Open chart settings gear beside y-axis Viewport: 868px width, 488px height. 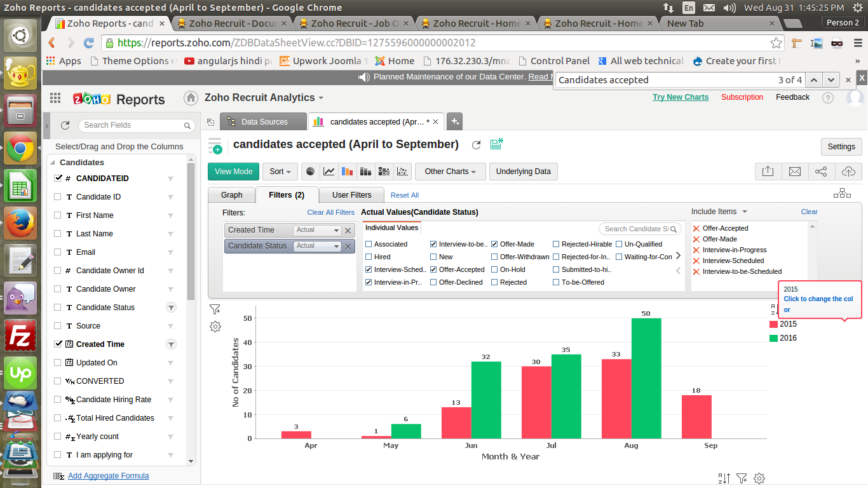pyautogui.click(x=215, y=327)
